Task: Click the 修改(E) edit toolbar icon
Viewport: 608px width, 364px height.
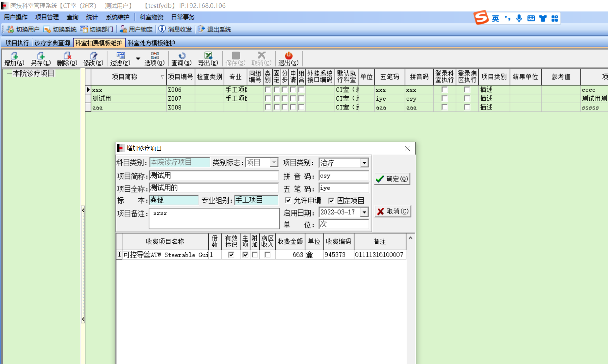Action: (94, 56)
